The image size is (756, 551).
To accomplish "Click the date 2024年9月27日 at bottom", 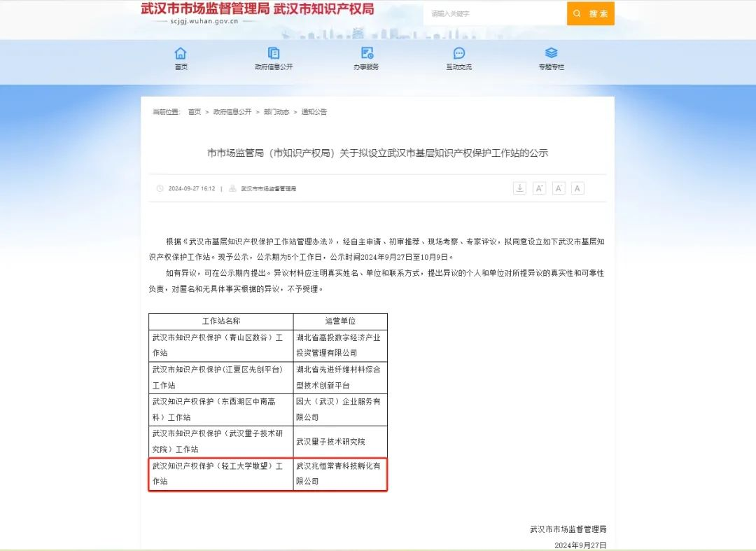I will (580, 545).
